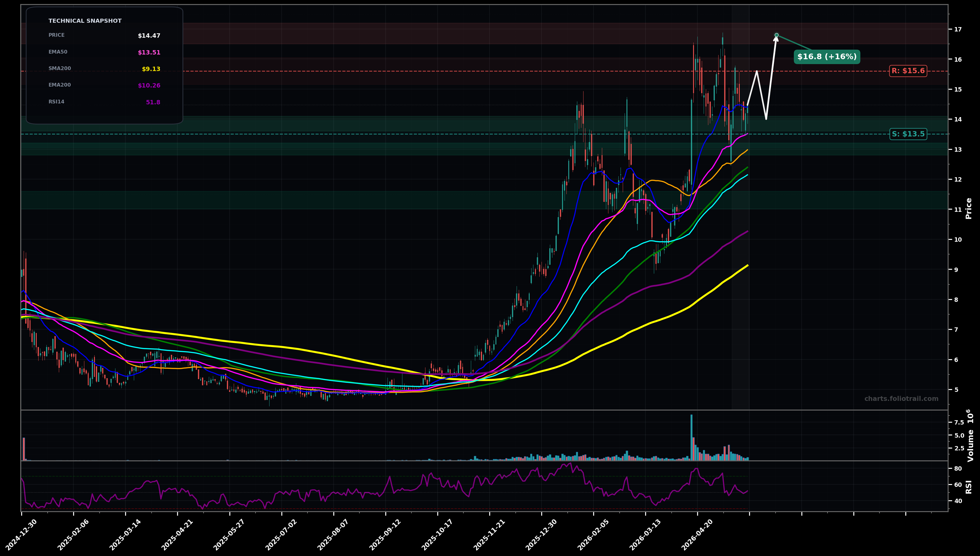This screenshot has width=980, height=556.
Task: Click the 2025-12-30 date axis label
Action: pos(541,535)
